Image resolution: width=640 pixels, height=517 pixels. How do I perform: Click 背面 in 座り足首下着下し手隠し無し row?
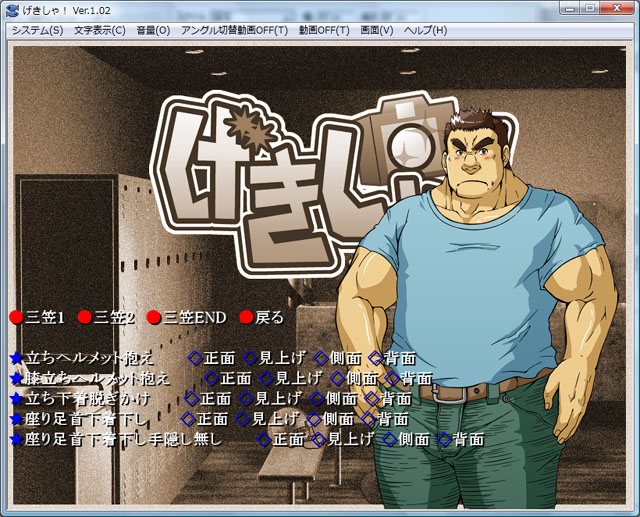click(x=461, y=439)
